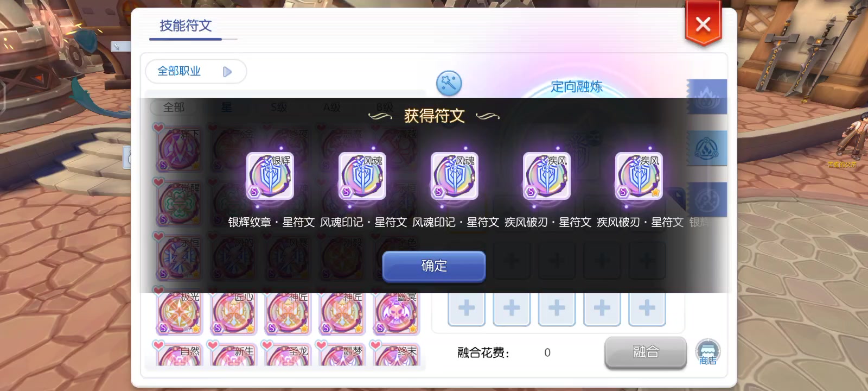Select the 全部 filter tab
The width and height of the screenshot is (868, 391).
pyautogui.click(x=174, y=107)
